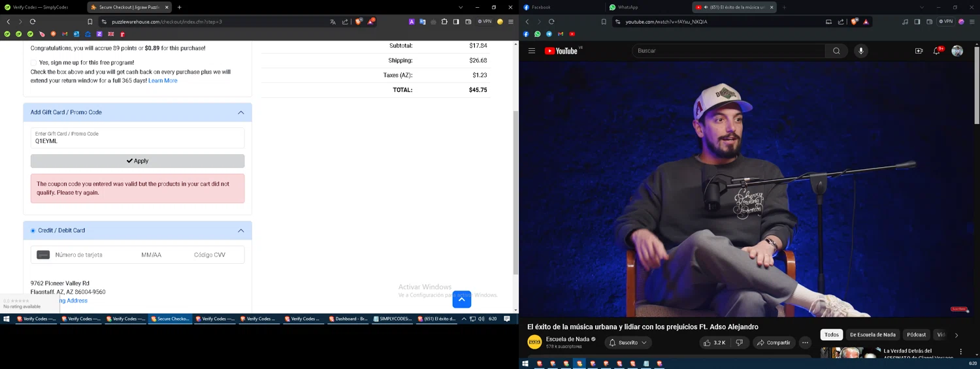Open new tab plus in left browser
The image size is (980, 369).
coord(180,7)
